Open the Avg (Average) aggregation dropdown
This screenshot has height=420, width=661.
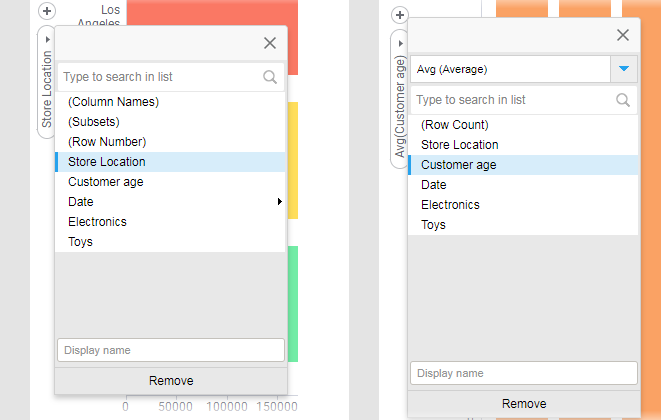(x=623, y=69)
